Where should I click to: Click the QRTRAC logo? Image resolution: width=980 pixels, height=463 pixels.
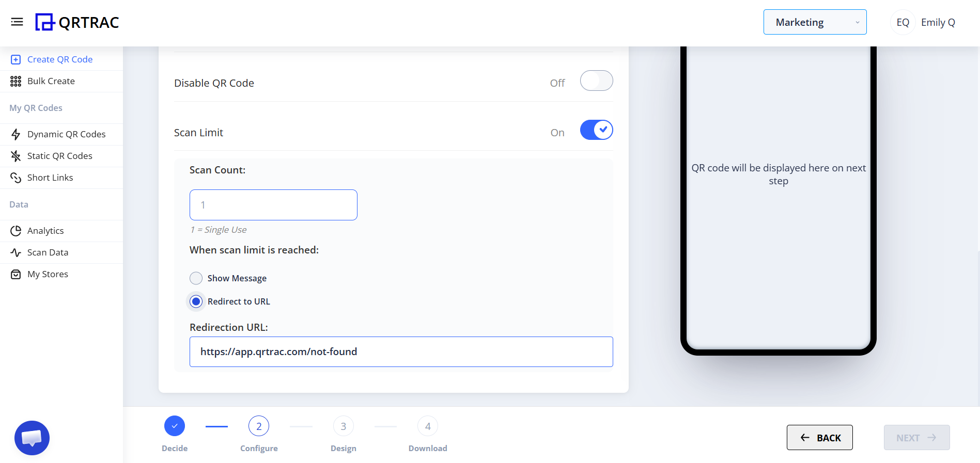point(76,22)
